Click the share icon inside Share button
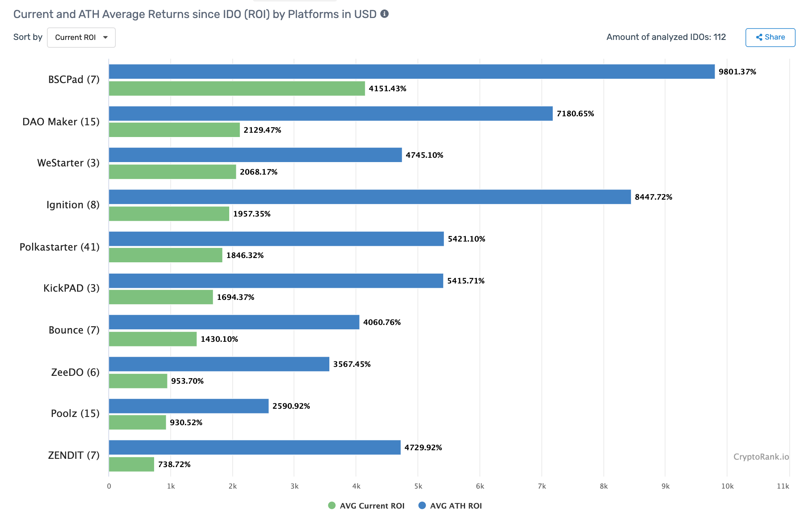Screen dimensions: 812x516 click(759, 37)
